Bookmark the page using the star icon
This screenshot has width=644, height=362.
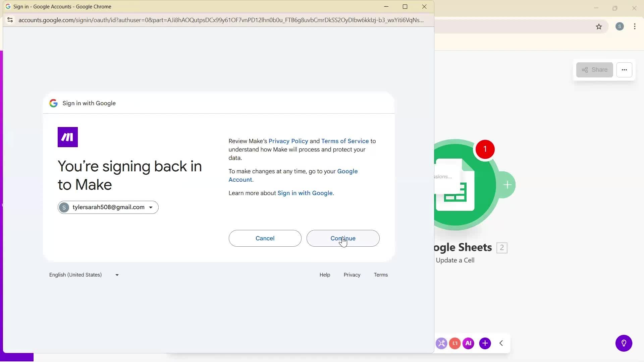(599, 26)
